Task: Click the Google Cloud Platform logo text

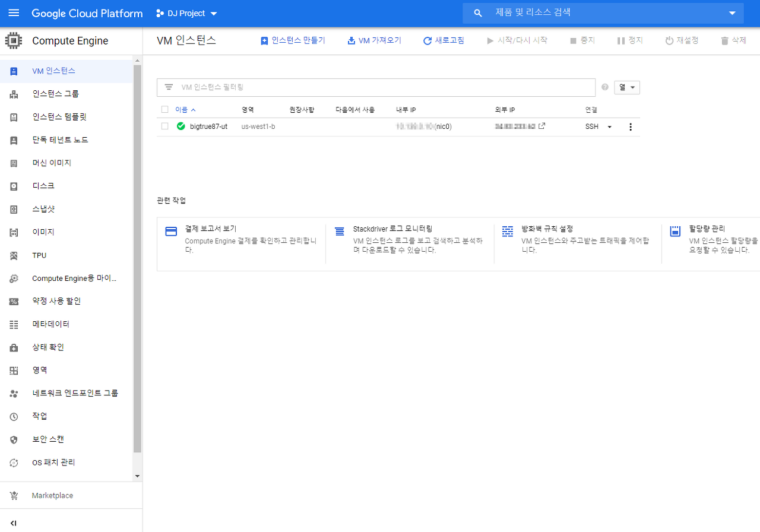Action: (x=87, y=13)
